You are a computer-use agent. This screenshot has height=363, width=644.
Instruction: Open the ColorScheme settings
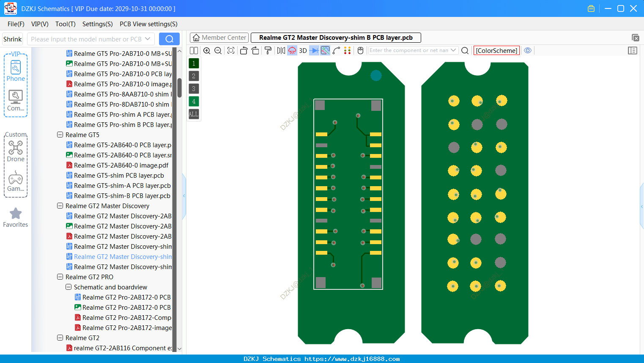496,50
